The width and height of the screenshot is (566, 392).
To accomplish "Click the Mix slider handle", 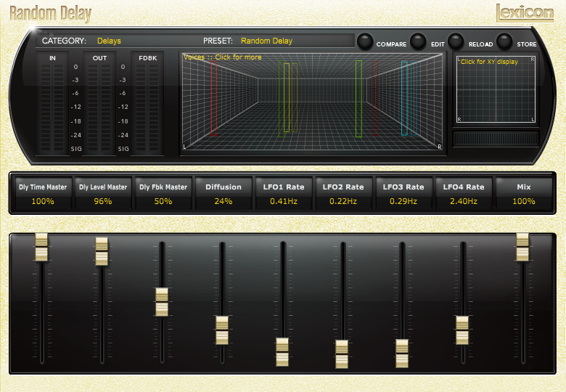I will [522, 247].
